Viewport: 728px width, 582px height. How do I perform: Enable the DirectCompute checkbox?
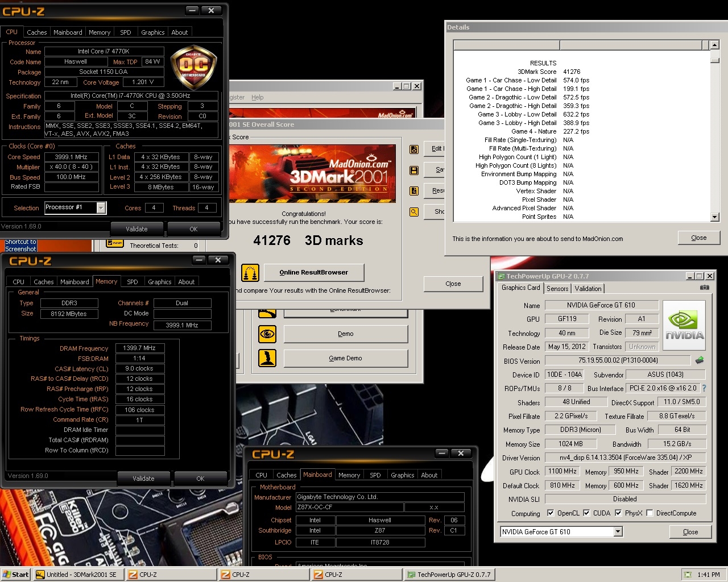pos(650,513)
